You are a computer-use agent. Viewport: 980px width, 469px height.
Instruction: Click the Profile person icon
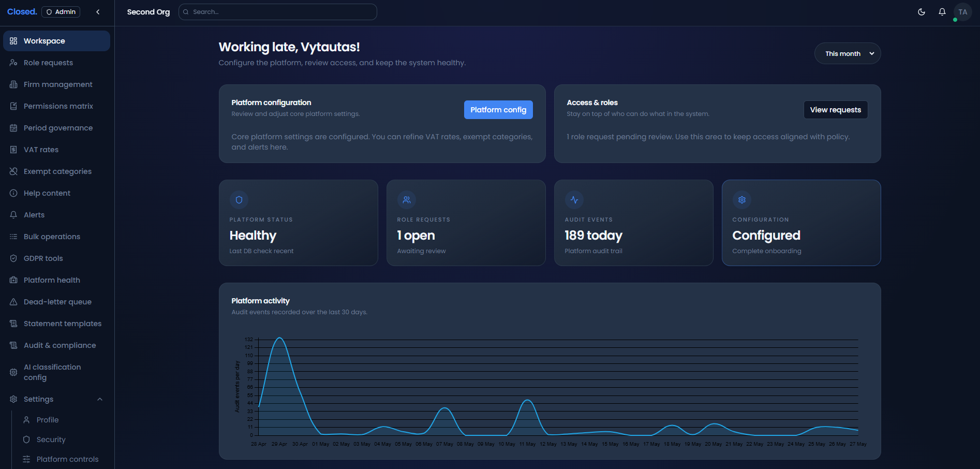[26, 420]
